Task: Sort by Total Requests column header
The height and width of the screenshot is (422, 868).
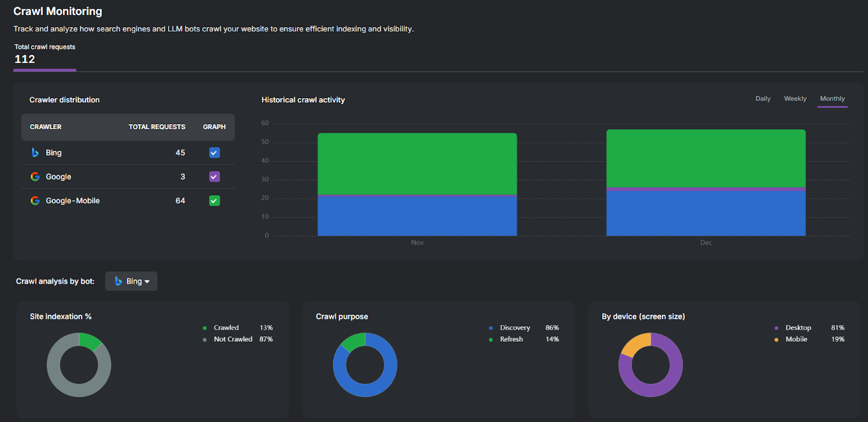Action: (x=157, y=127)
